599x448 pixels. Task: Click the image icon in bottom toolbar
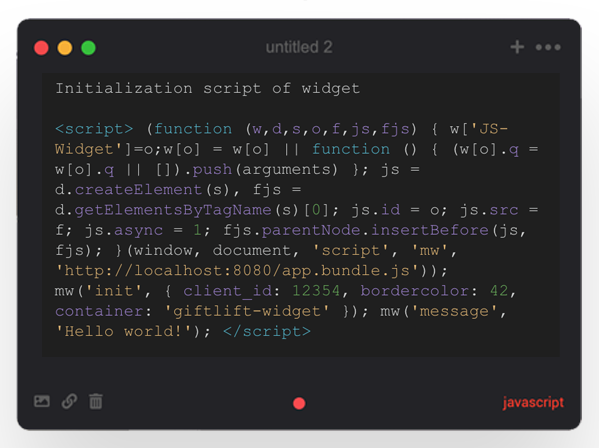42,401
